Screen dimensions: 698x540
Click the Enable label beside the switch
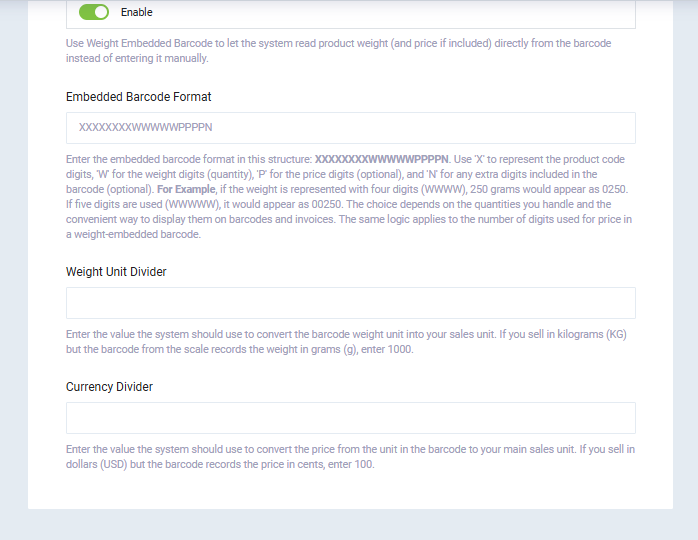click(x=137, y=13)
